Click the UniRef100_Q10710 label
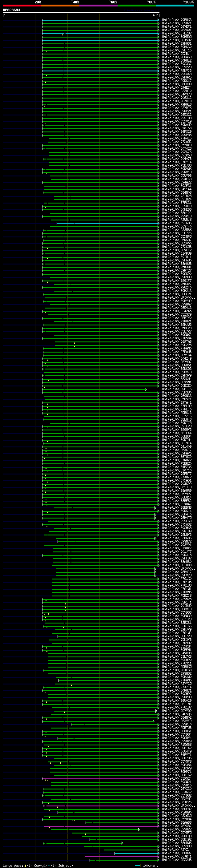The image size is (197, 868). click(x=177, y=470)
